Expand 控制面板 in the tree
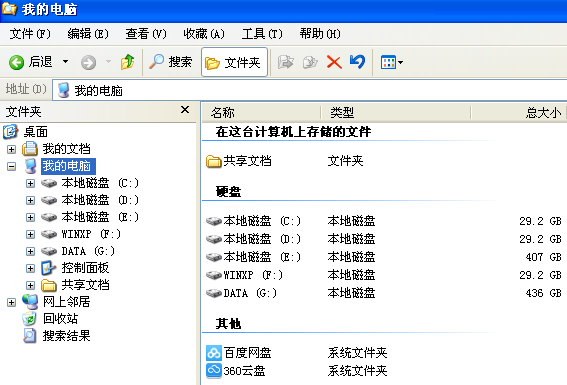The height and width of the screenshot is (385, 567). click(30, 269)
